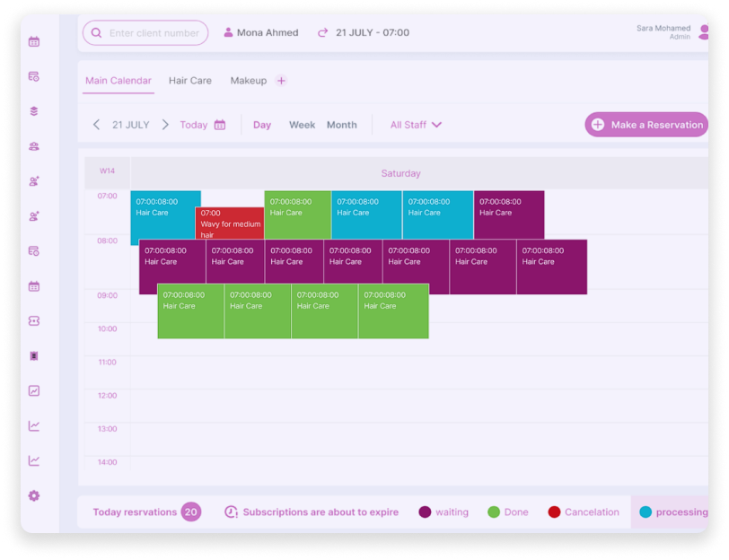
Task: Go to previous day using left chevron
Action: coord(97,125)
